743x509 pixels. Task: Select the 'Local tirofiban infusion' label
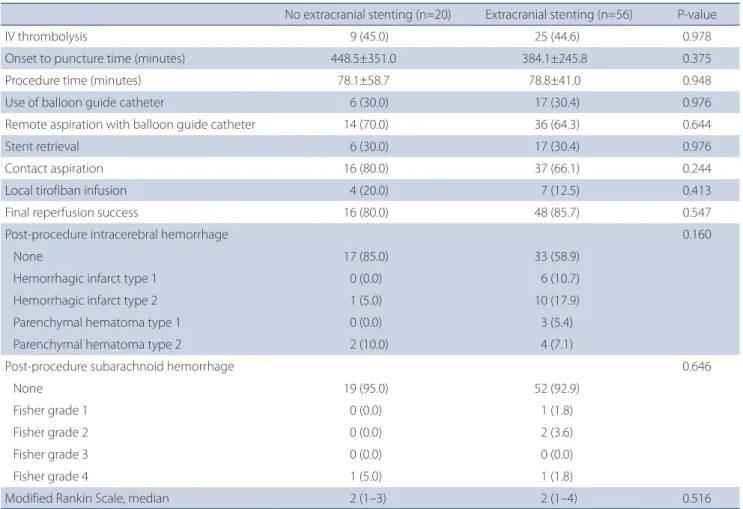65,191
